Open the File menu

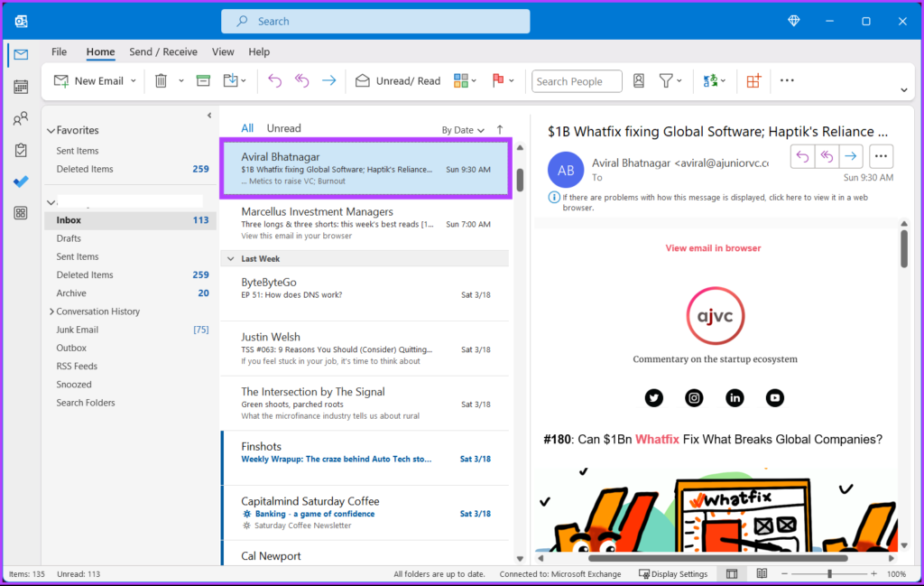[x=59, y=51]
